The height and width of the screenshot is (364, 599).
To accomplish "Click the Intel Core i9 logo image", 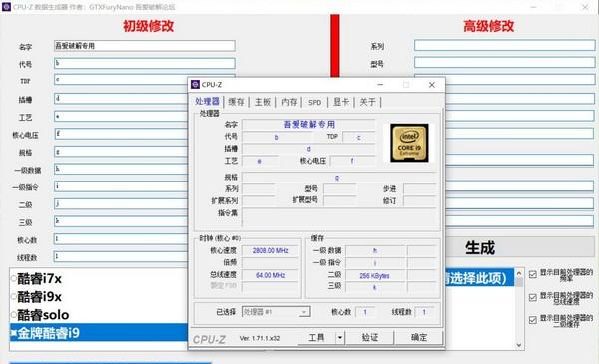I will click(x=409, y=143).
